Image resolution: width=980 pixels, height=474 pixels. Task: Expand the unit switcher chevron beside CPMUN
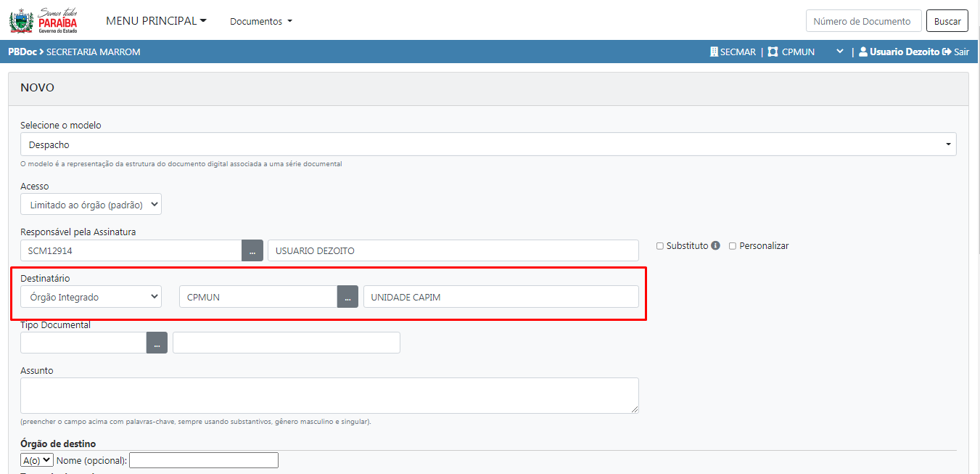(x=840, y=52)
